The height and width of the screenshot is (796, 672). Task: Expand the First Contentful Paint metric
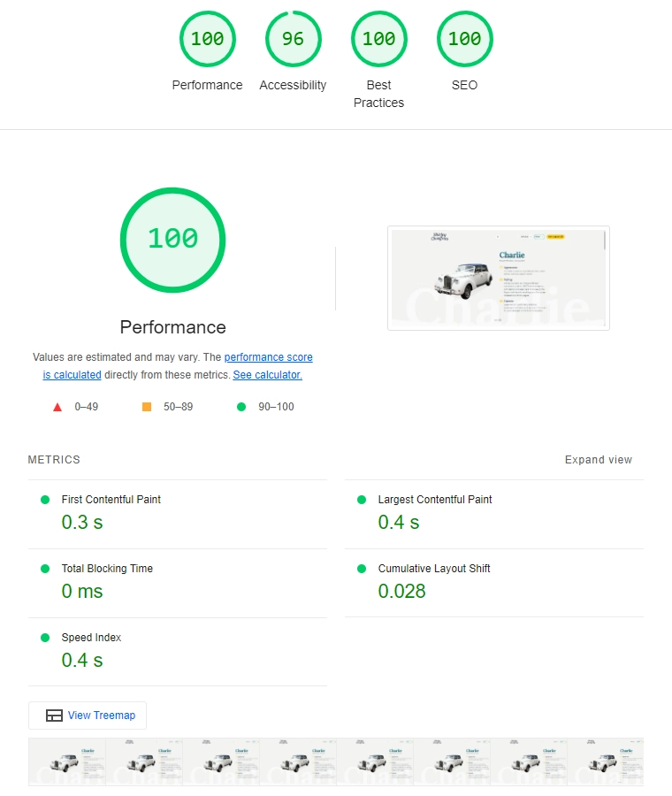click(x=111, y=500)
